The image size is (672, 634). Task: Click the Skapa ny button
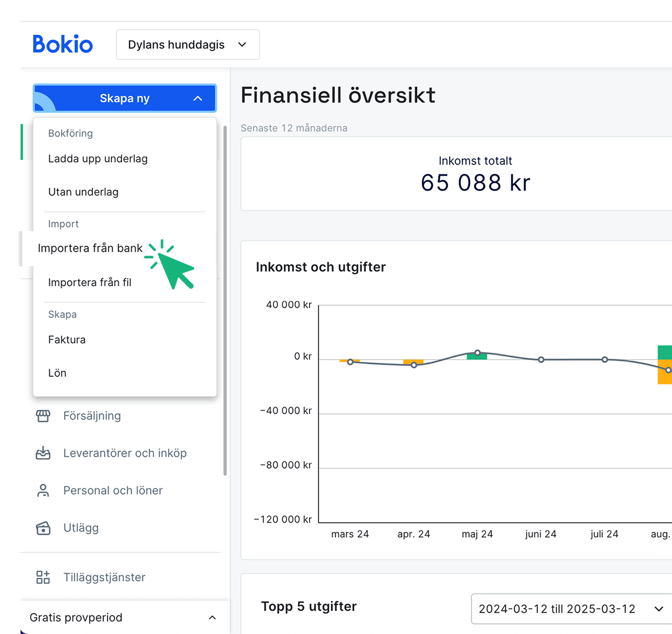(x=124, y=98)
